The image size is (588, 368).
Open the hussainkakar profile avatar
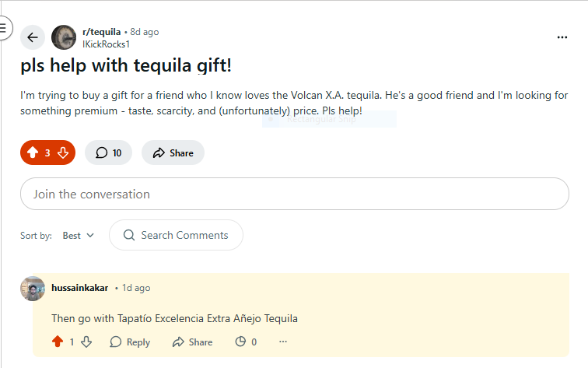tap(33, 288)
